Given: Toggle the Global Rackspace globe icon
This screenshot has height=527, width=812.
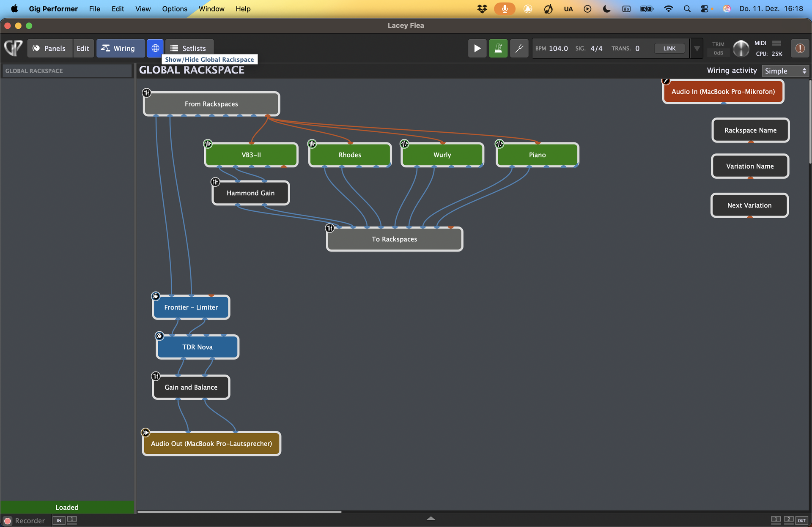Looking at the screenshot, I should tap(155, 48).
